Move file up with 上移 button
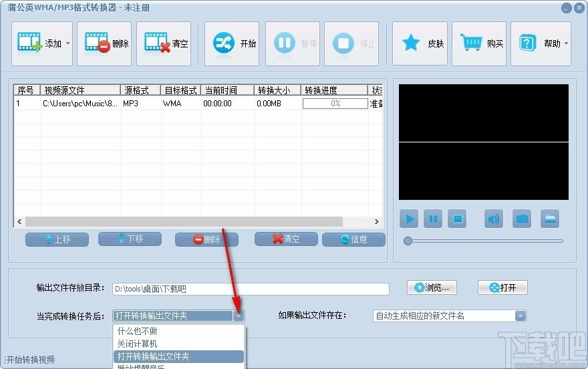The height and width of the screenshot is (369, 588). click(x=57, y=239)
